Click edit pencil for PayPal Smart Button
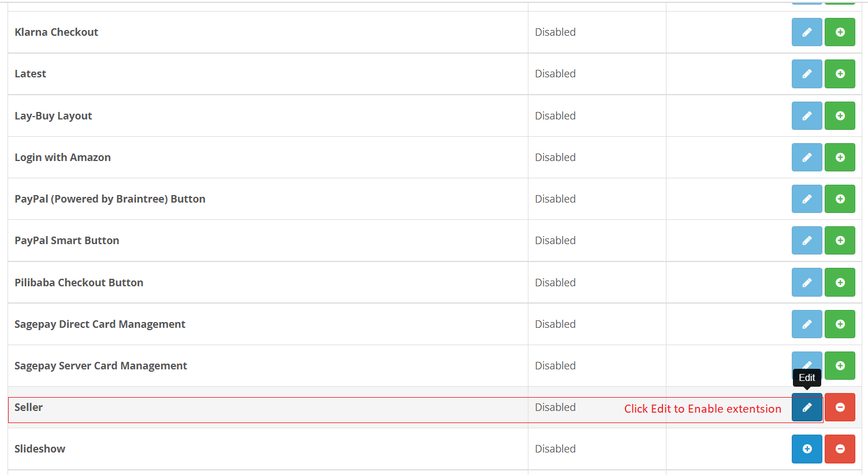Image resolution: width=868 pixels, height=475 pixels. tap(807, 240)
